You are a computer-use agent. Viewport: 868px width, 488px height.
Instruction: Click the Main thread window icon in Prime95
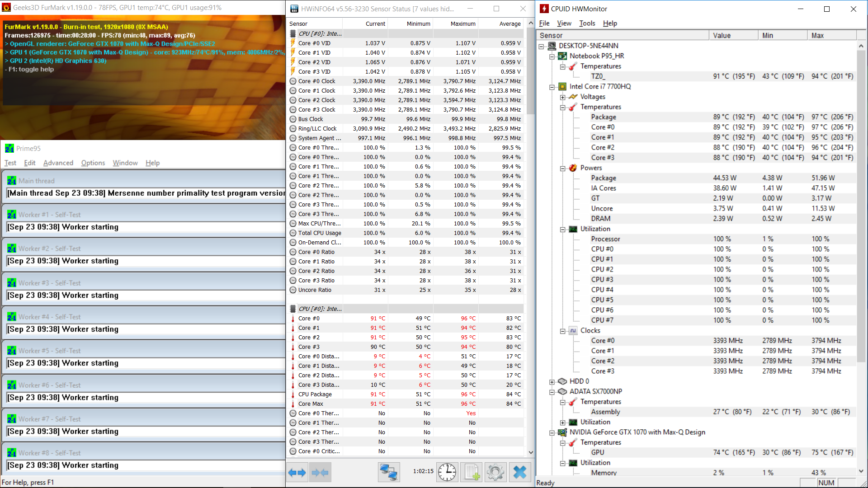12,181
